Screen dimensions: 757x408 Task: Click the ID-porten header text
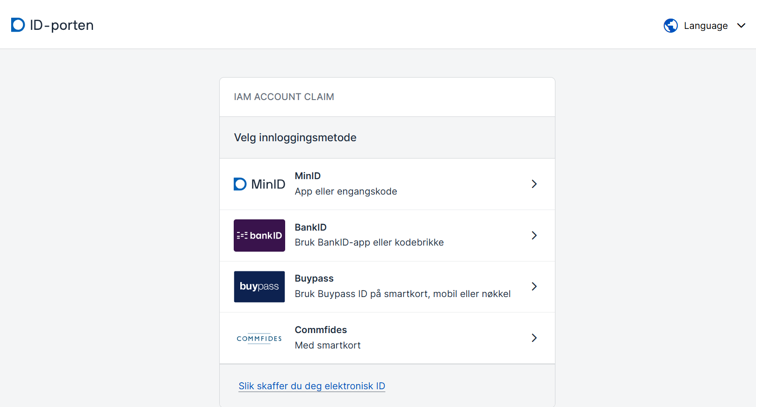click(62, 26)
